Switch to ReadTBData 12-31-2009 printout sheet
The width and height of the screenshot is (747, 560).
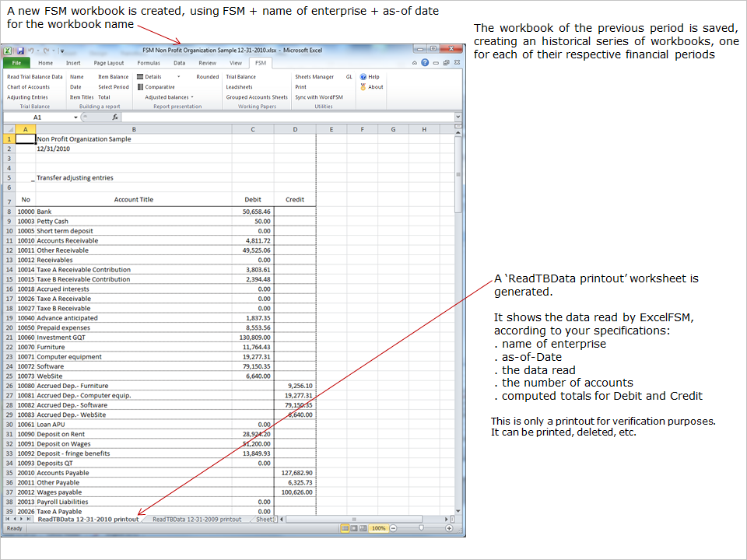(196, 519)
